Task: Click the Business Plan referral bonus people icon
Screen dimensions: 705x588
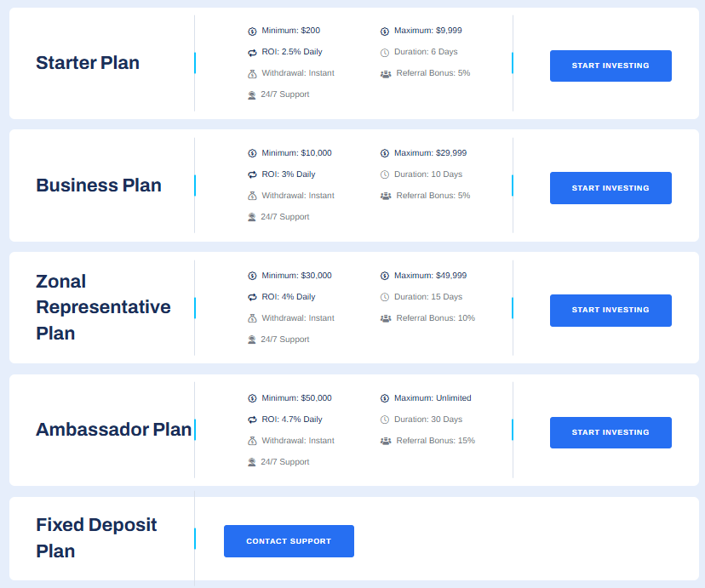Action: pyautogui.click(x=386, y=197)
